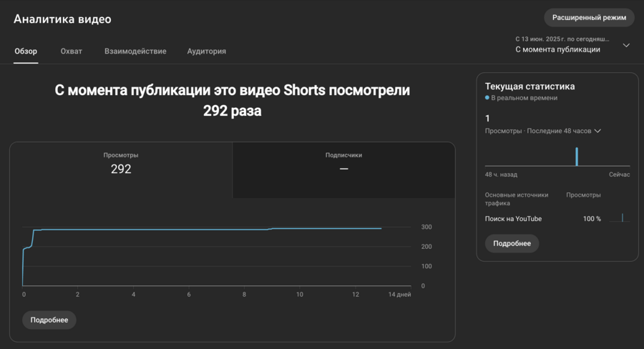Select the Подписчики metric card

343,170
